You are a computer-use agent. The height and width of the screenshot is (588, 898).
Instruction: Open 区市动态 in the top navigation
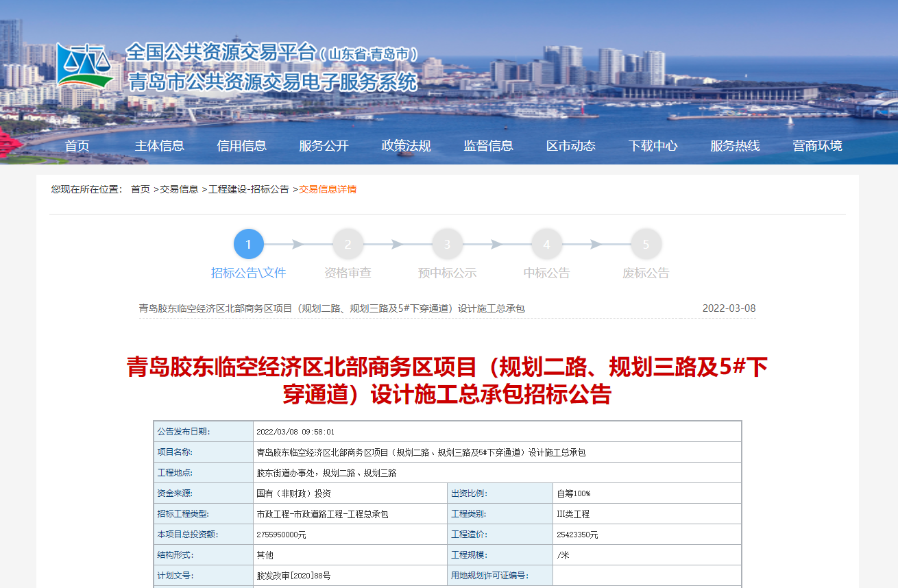571,146
